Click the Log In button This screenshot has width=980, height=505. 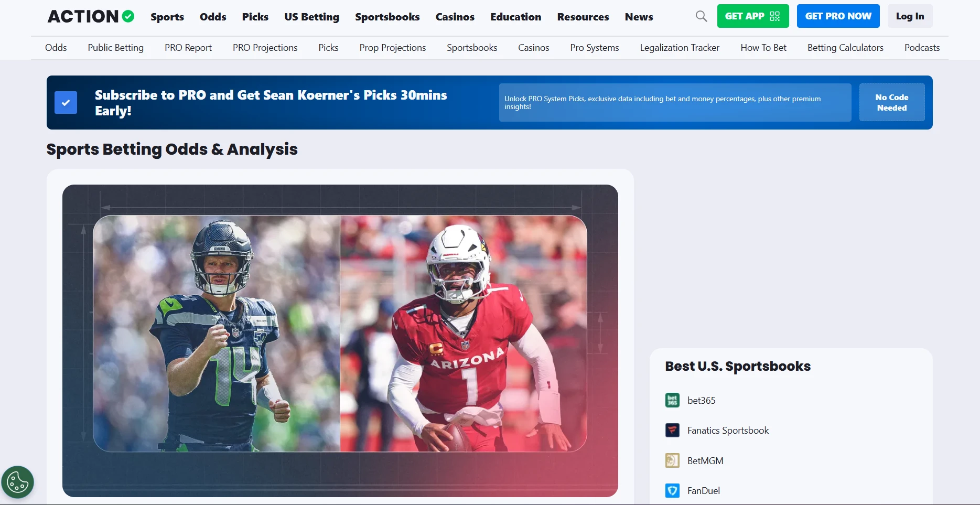(x=910, y=16)
